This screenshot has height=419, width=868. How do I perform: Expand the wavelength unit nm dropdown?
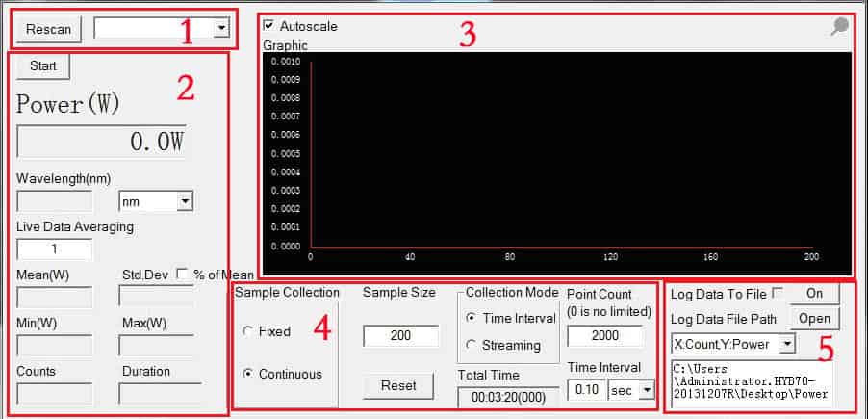[x=185, y=201]
